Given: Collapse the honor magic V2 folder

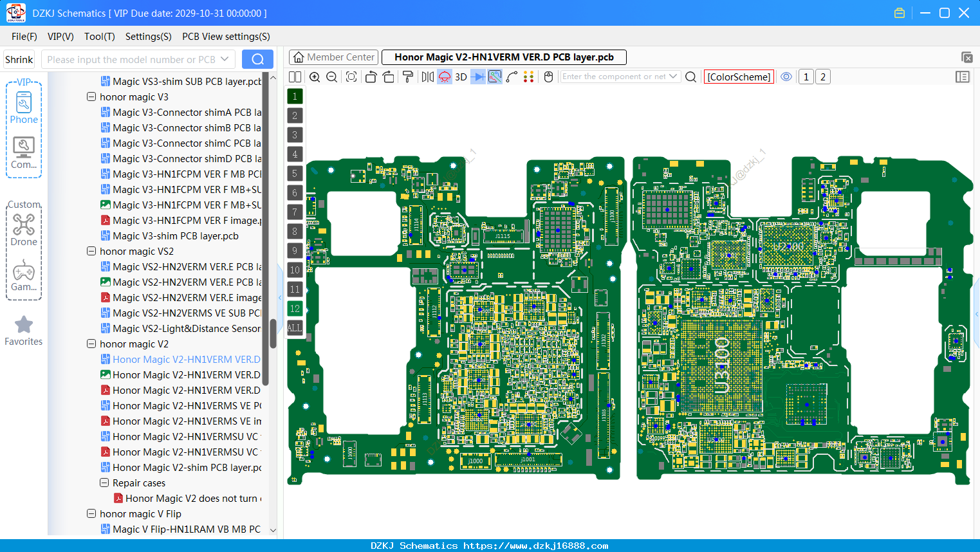Looking at the screenshot, I should (x=91, y=344).
